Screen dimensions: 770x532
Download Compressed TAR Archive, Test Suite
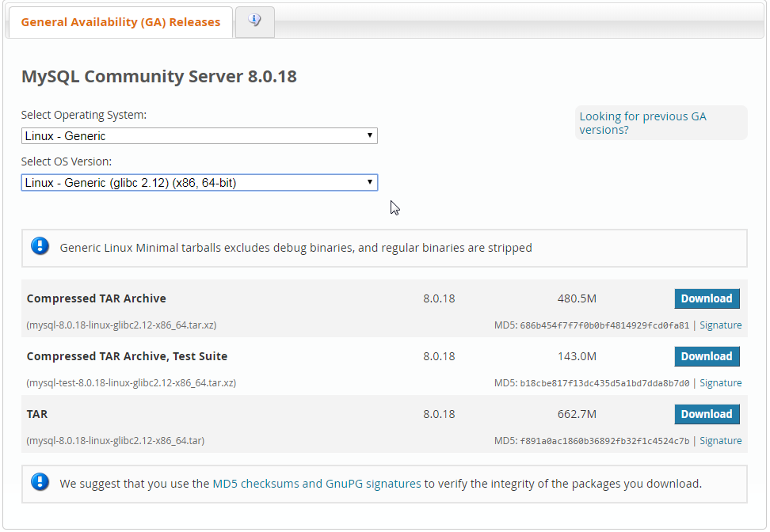coord(707,356)
